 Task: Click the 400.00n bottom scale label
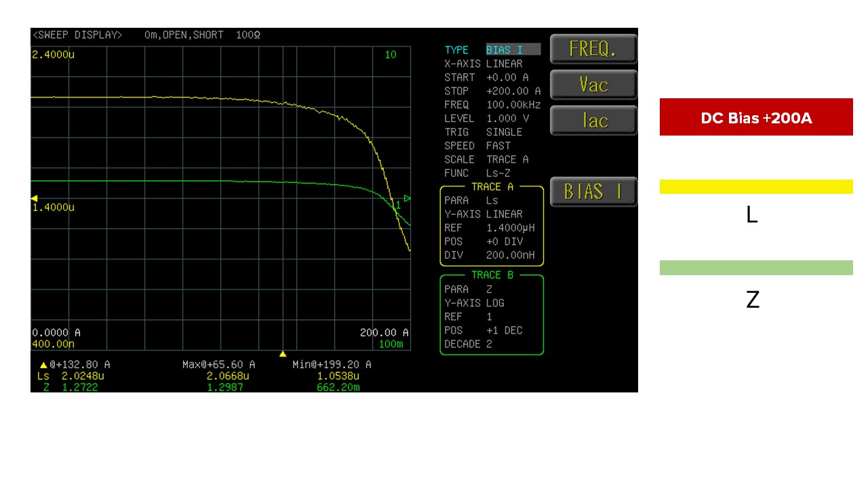coord(53,344)
